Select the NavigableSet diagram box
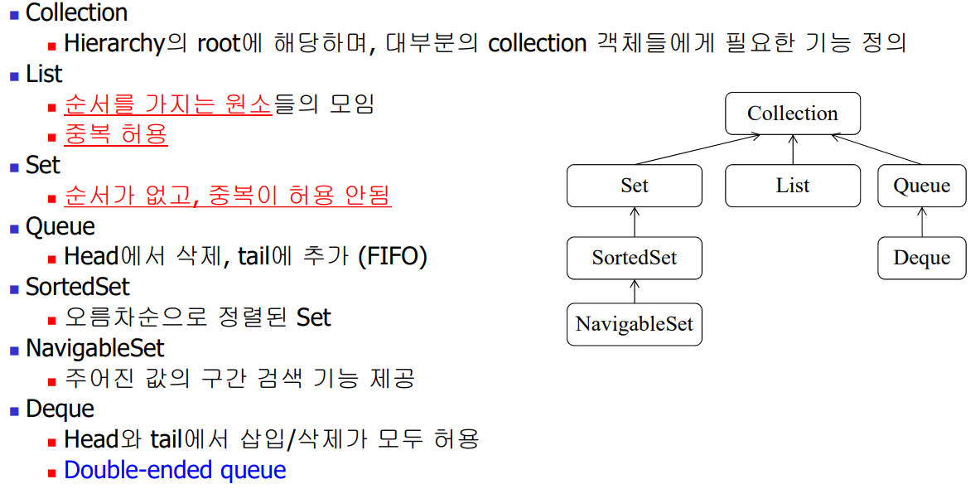 pyautogui.click(x=635, y=324)
